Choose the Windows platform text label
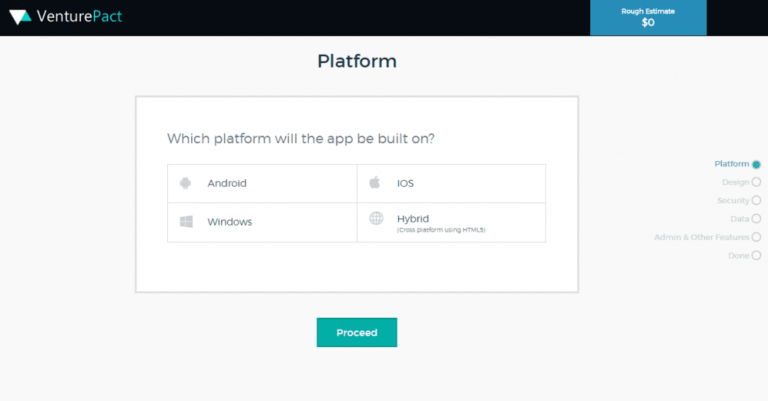 pyautogui.click(x=229, y=221)
